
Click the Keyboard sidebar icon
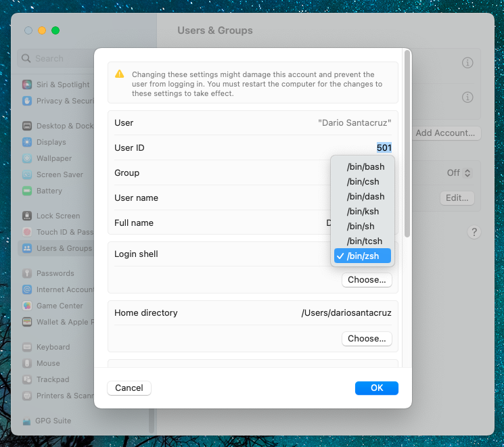pyautogui.click(x=27, y=347)
